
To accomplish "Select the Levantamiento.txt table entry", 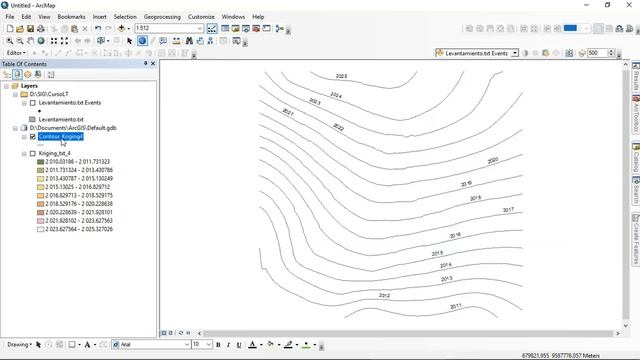I will point(61,120).
